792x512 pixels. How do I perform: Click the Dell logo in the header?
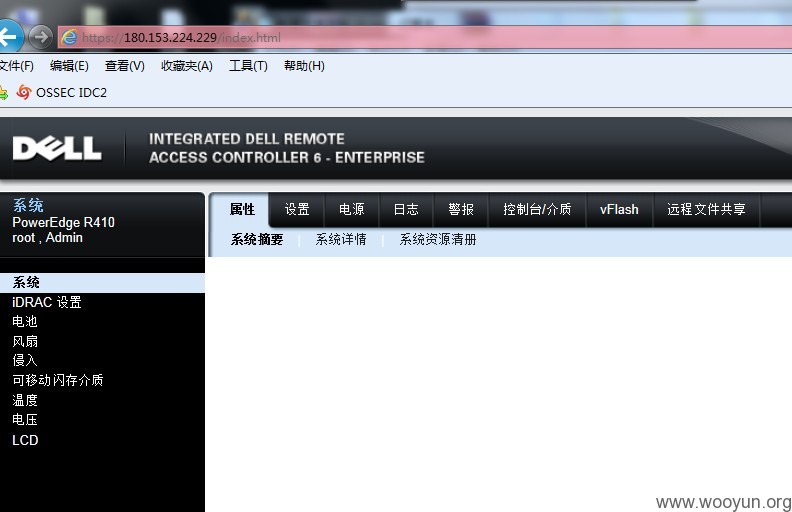click(x=57, y=148)
